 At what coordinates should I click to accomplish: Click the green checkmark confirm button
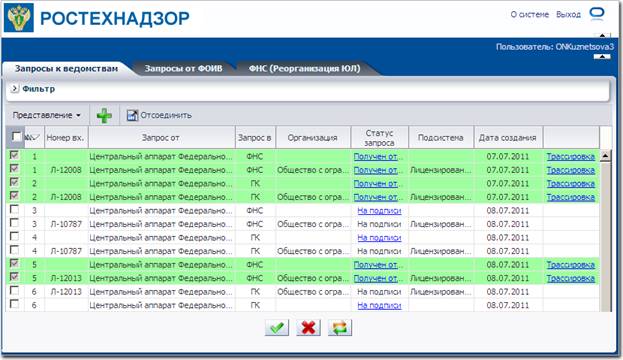click(277, 328)
